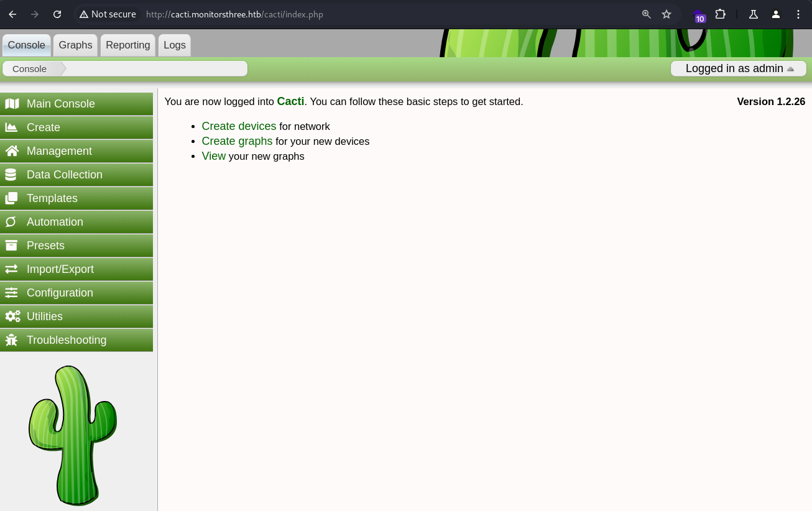The width and height of the screenshot is (812, 511).
Task: Click the Configuration sliders icon
Action: 11,293
